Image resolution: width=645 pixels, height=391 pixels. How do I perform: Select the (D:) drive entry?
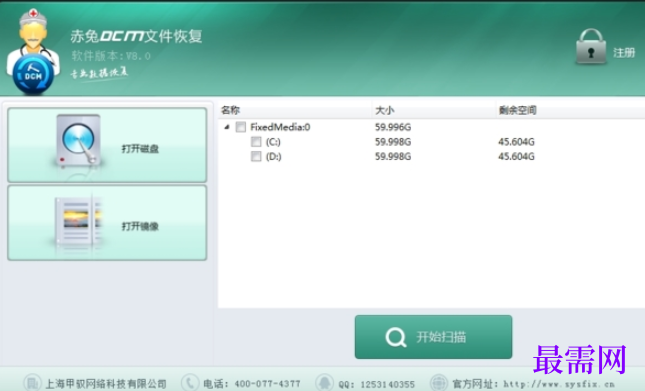tap(273, 156)
